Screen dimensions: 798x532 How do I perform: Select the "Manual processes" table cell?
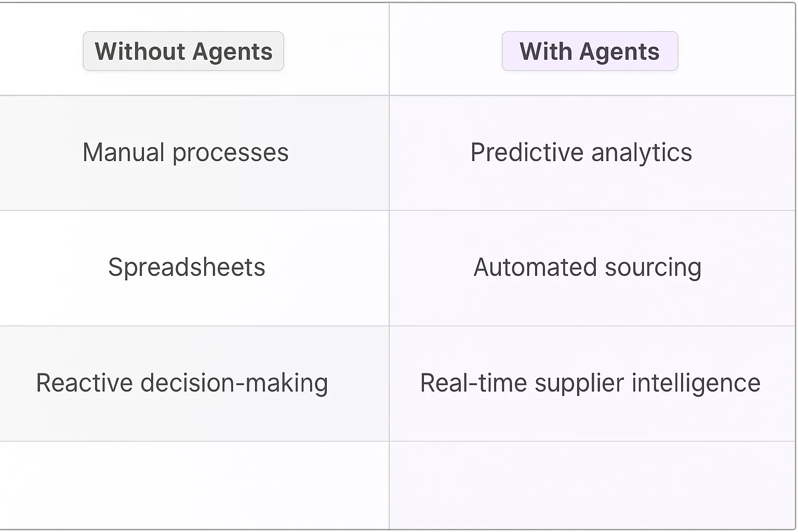coord(185,153)
